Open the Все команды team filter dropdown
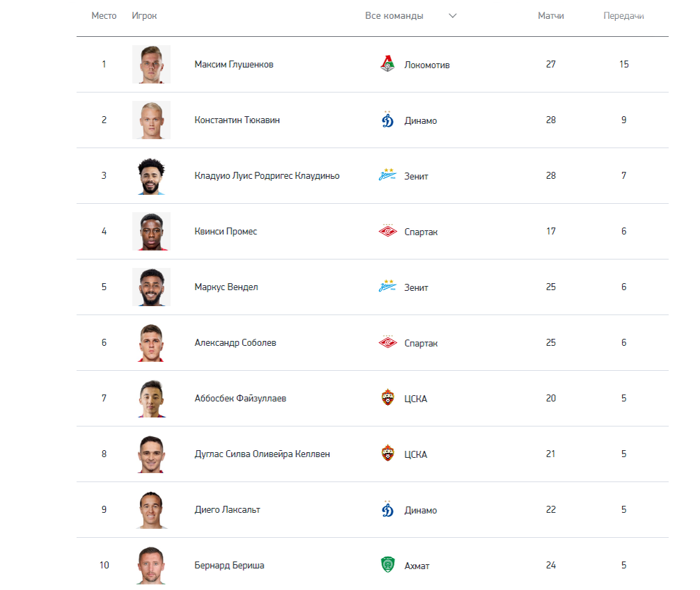Viewport: 700px width, 590px height. 411,15
